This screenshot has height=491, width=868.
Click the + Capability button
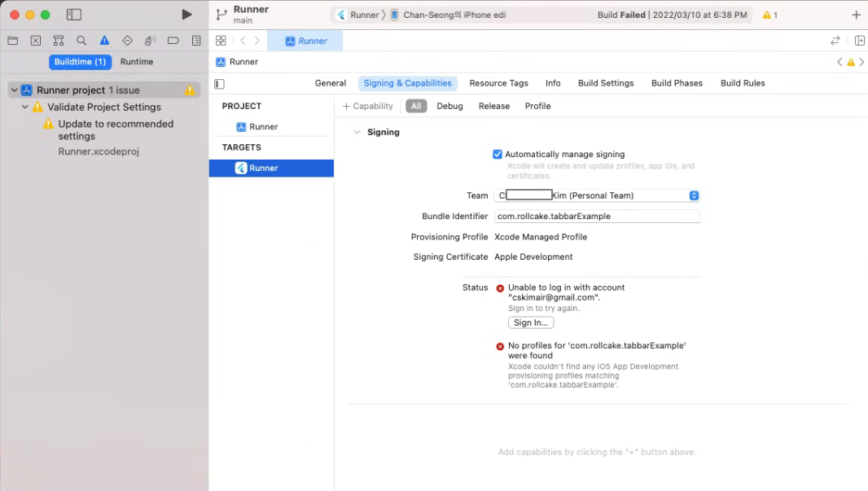pos(367,107)
